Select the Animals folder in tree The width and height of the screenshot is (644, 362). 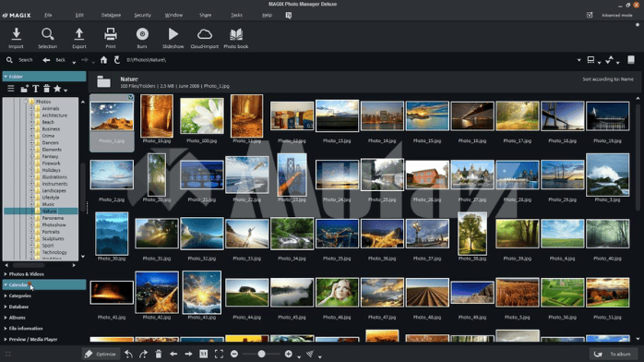point(51,108)
